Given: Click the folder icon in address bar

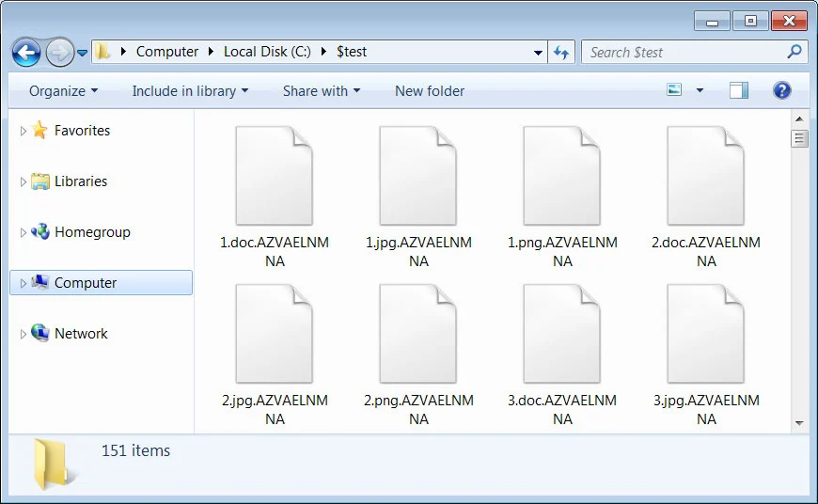Looking at the screenshot, I should tap(102, 51).
